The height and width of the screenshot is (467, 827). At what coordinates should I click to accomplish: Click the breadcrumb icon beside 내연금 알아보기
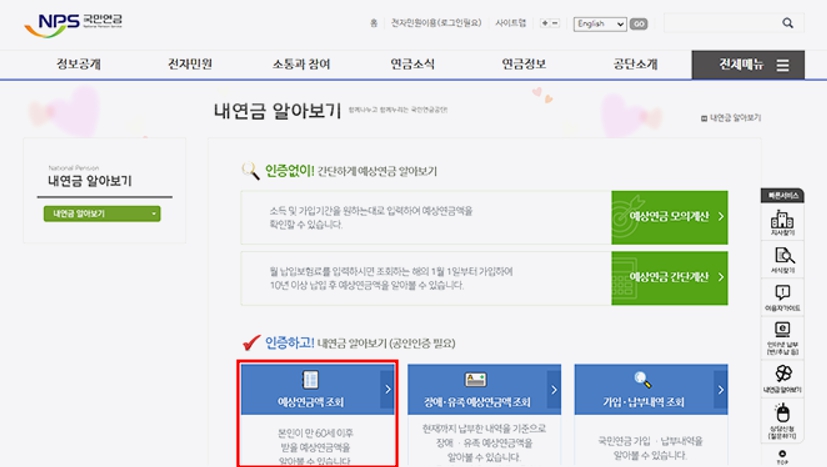click(704, 118)
